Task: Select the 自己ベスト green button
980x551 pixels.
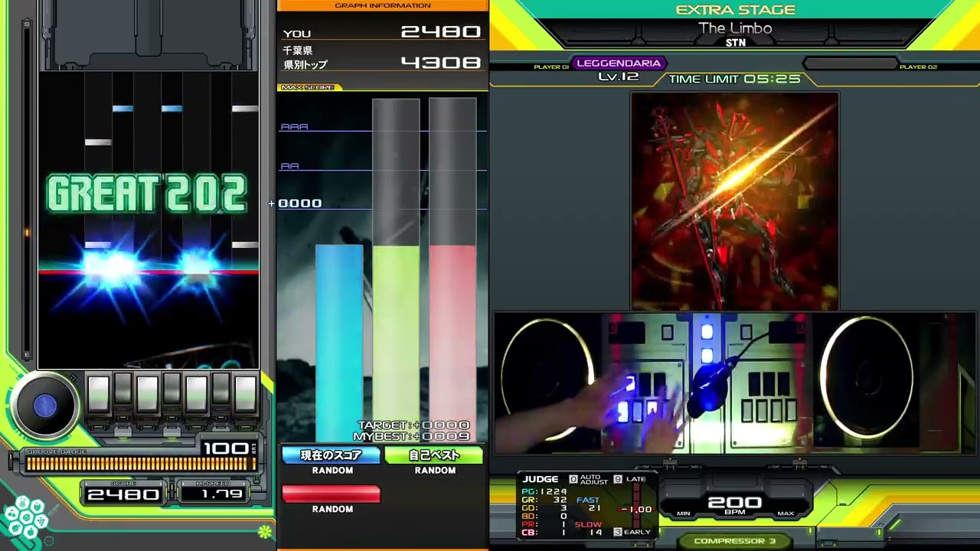Action: (x=434, y=455)
